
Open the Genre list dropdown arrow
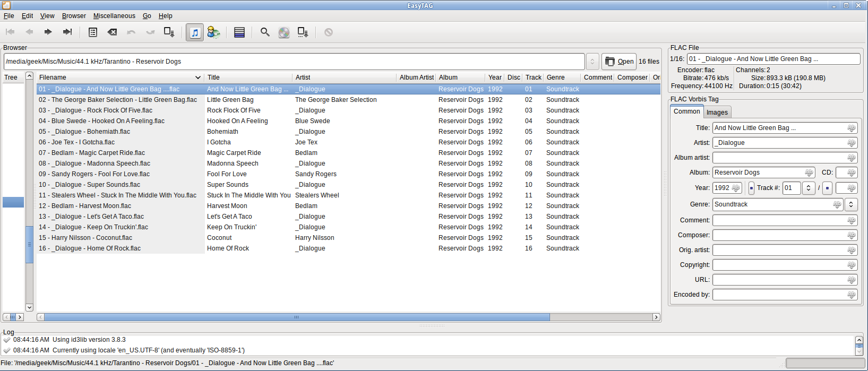[x=851, y=204]
